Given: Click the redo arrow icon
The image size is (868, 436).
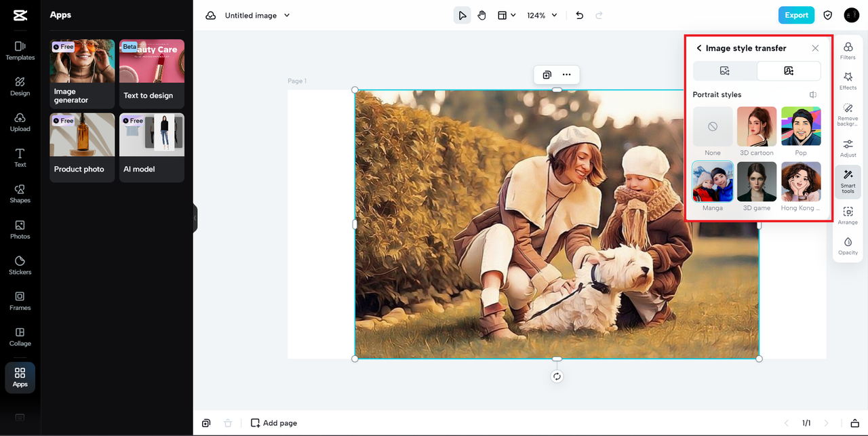Looking at the screenshot, I should coord(599,16).
